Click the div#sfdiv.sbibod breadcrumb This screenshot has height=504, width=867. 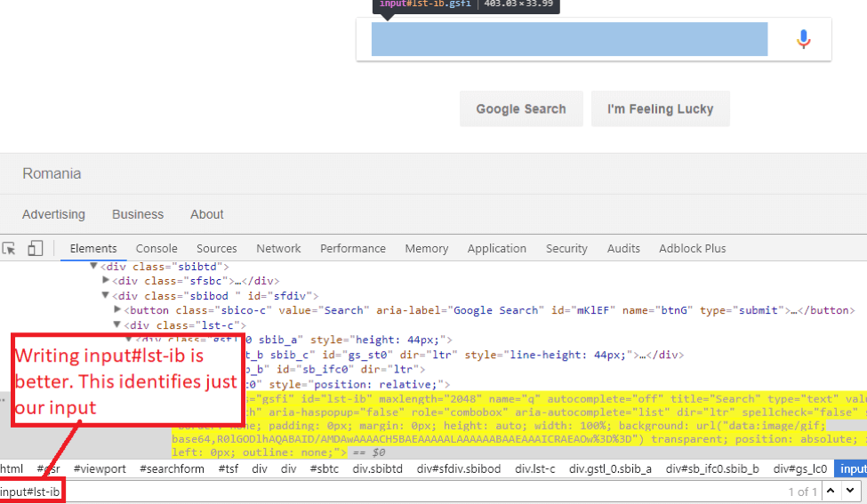[459, 469]
